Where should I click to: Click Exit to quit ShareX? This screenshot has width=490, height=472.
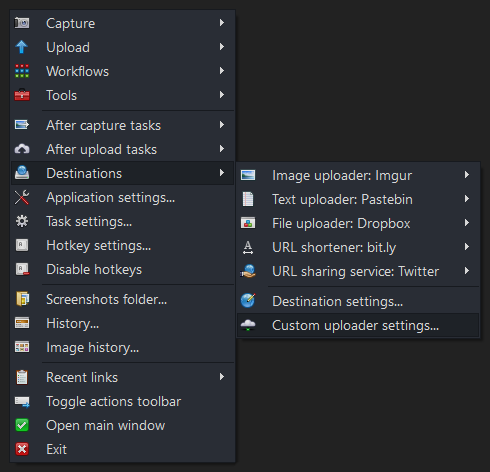coord(123,449)
